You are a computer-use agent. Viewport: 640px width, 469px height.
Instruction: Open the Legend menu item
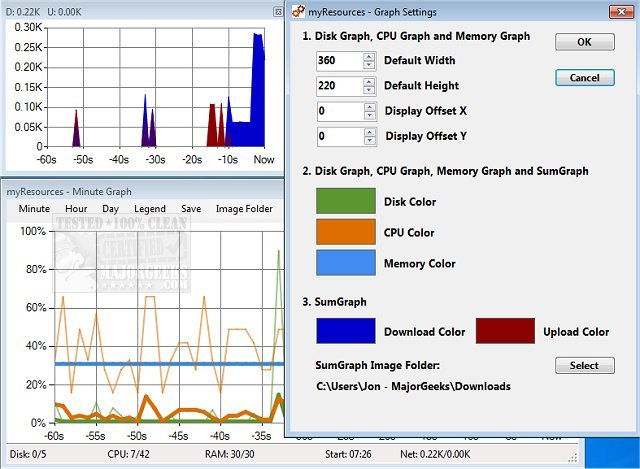pos(150,209)
